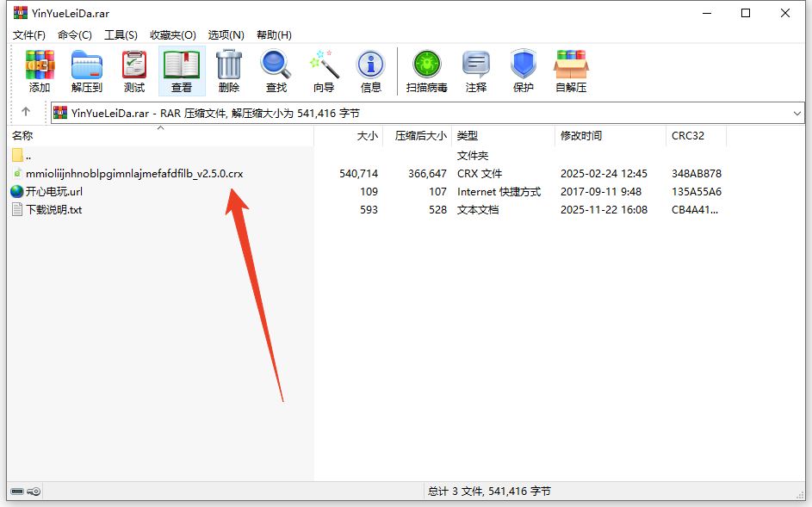Click the 解压到 (Extract To) icon
The image size is (812, 507).
point(86,71)
